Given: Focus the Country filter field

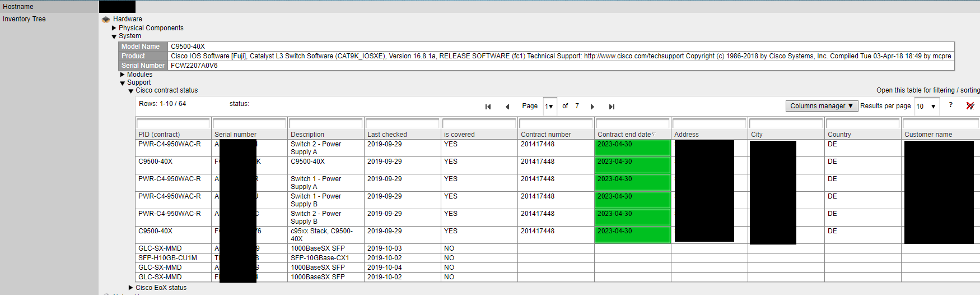Looking at the screenshot, I should [863, 123].
